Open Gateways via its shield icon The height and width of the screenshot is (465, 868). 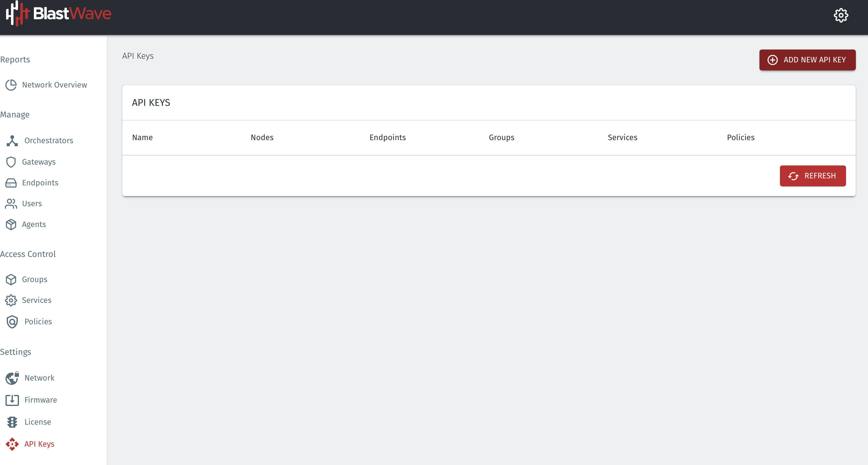pos(11,162)
